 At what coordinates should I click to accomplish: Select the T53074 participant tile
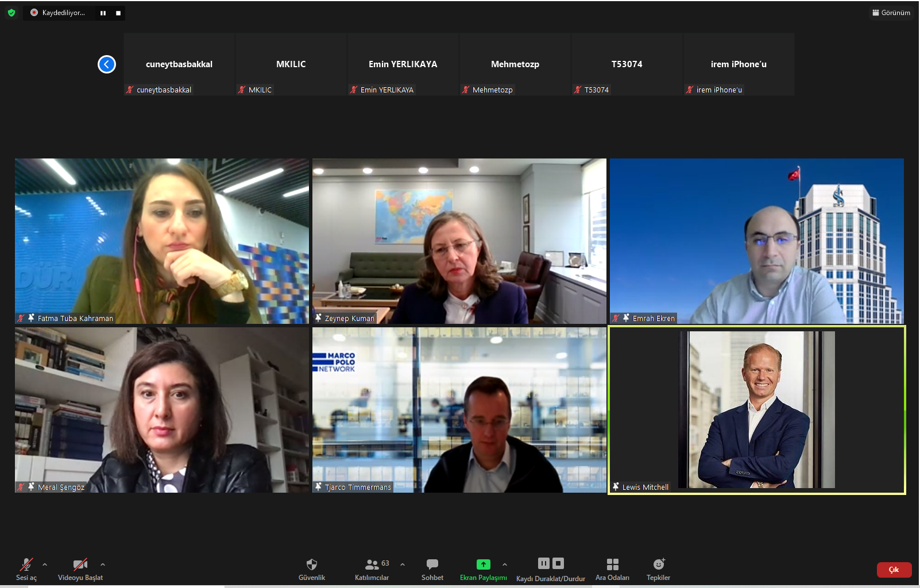pos(627,64)
